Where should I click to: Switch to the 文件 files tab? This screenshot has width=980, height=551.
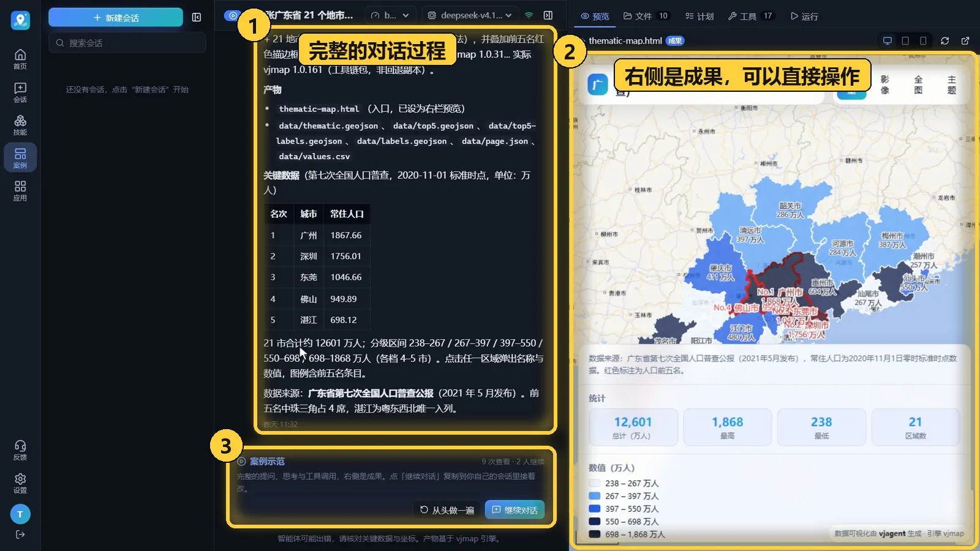(646, 17)
